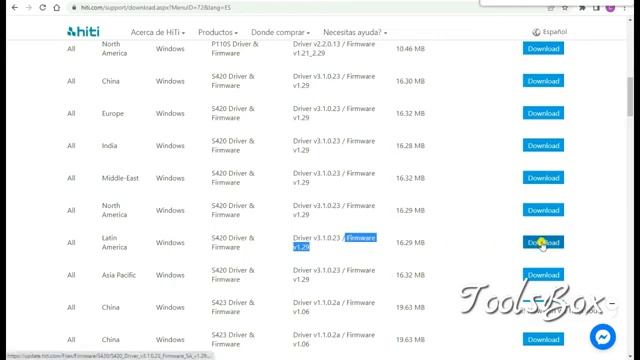Download S420 driver for China

click(543, 81)
